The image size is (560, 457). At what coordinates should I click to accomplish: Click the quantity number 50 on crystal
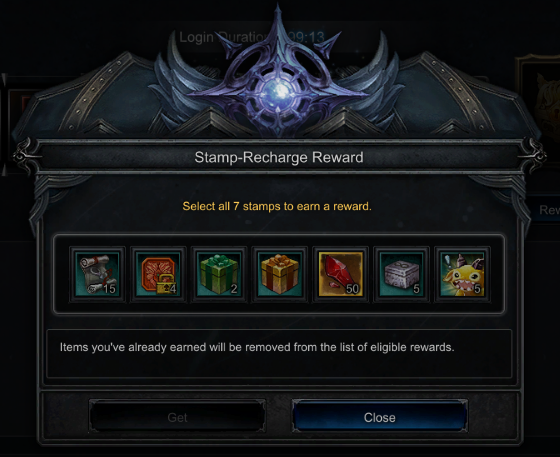[352, 288]
